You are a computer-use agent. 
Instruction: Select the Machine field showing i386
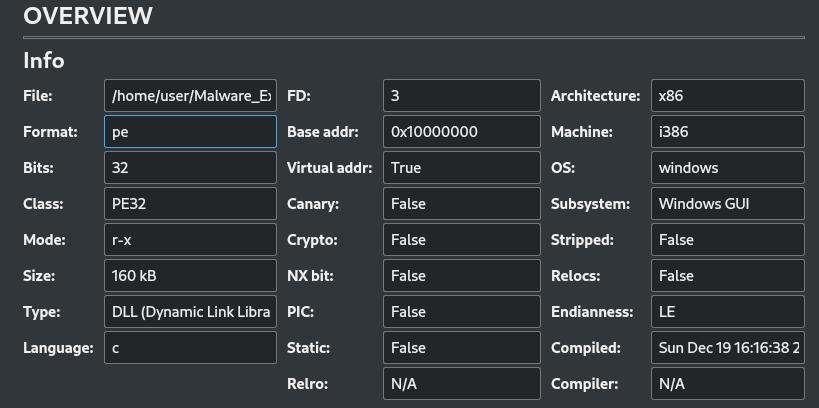pos(727,132)
